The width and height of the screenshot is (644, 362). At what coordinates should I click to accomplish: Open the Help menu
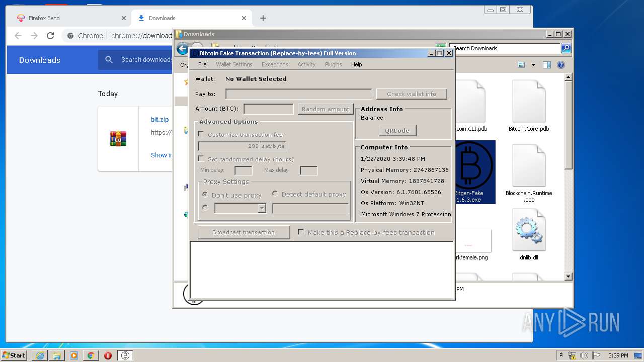356,64
